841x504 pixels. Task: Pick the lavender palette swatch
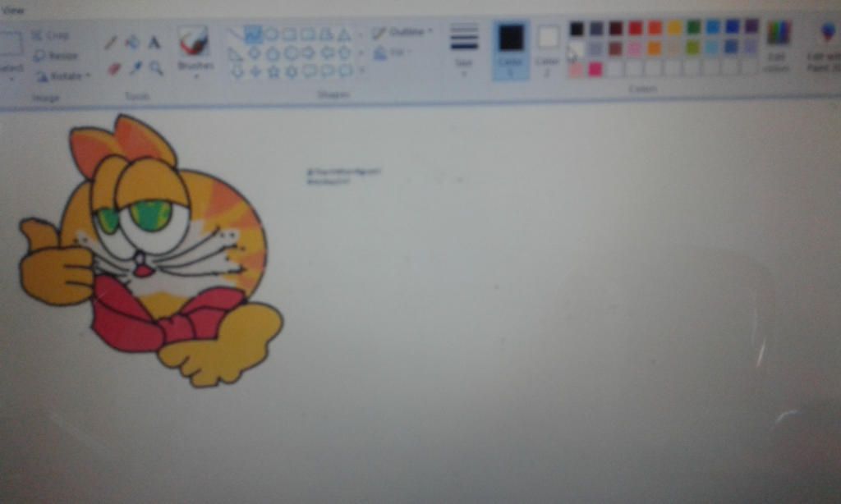pyautogui.click(x=752, y=47)
